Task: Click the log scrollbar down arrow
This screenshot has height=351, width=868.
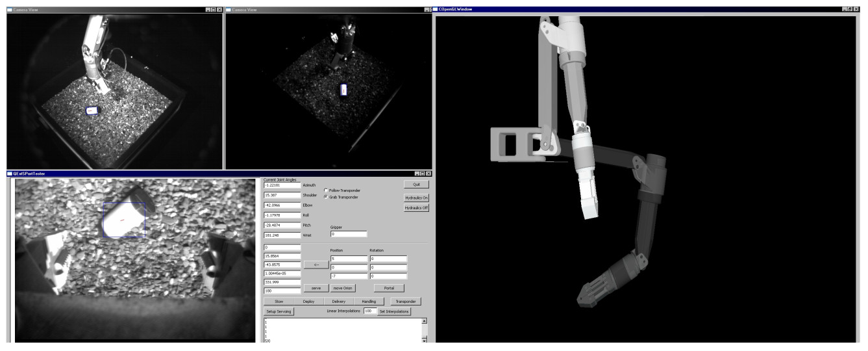Action: tap(425, 339)
